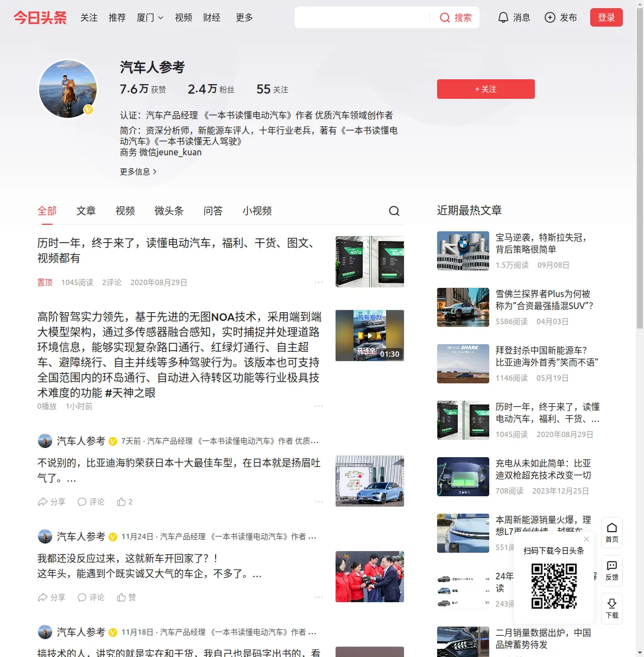Click the 下载 download icon
Viewport: 644px width, 657px height.
[612, 609]
